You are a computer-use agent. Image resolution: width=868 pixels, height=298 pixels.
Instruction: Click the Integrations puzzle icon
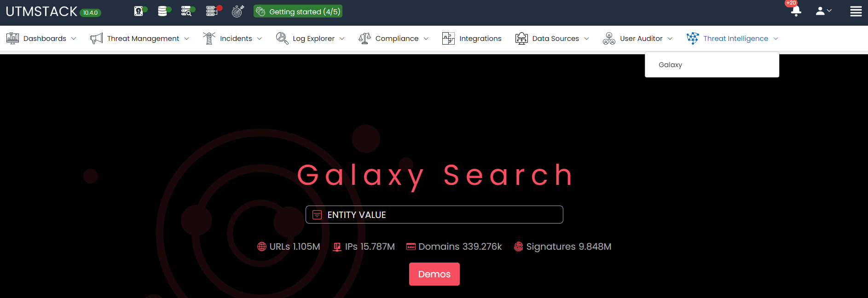pos(448,38)
